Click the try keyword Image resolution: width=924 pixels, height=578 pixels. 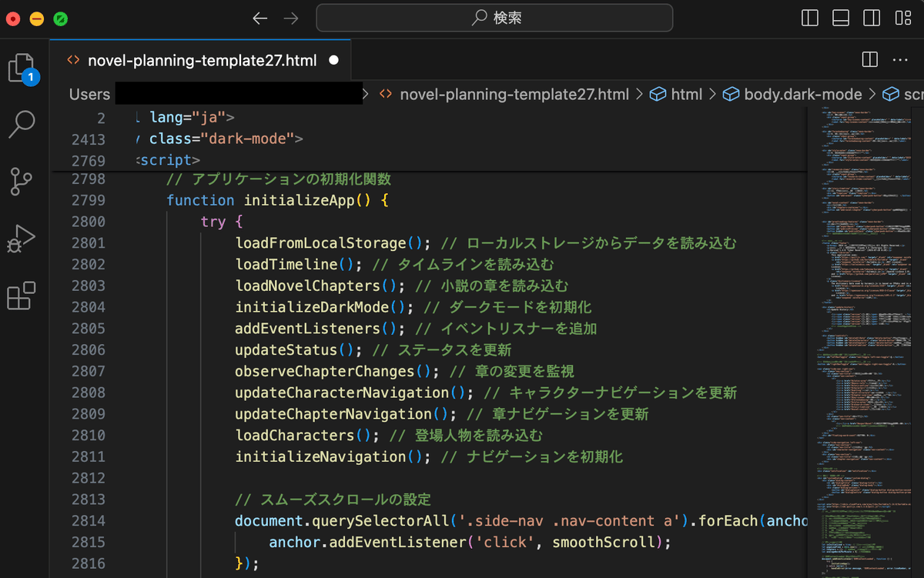click(213, 222)
